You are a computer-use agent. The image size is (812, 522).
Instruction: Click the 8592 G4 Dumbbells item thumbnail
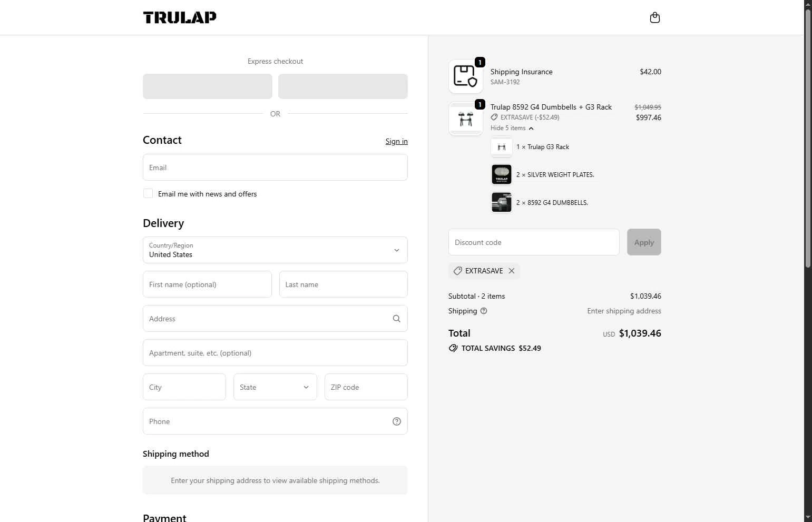[x=502, y=203]
